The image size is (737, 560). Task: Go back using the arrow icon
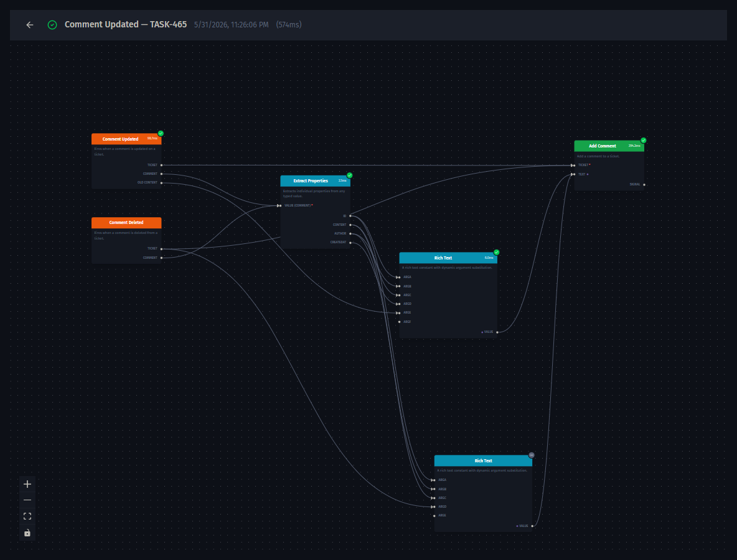click(30, 25)
